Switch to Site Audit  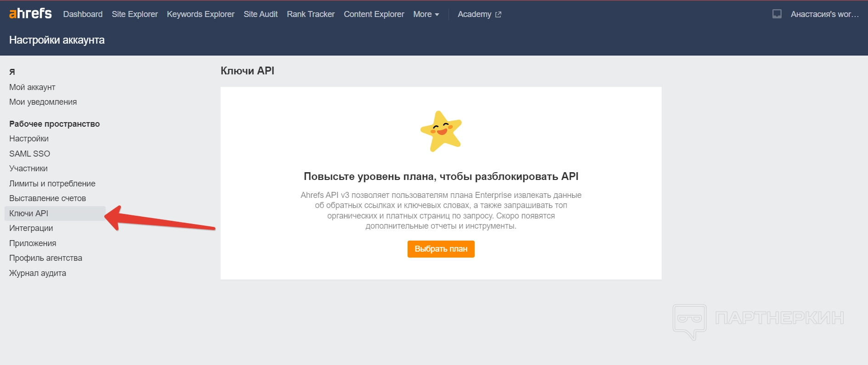pos(261,14)
